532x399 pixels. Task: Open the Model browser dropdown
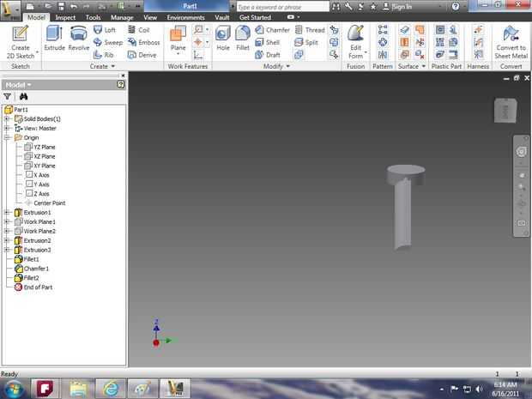18,85
